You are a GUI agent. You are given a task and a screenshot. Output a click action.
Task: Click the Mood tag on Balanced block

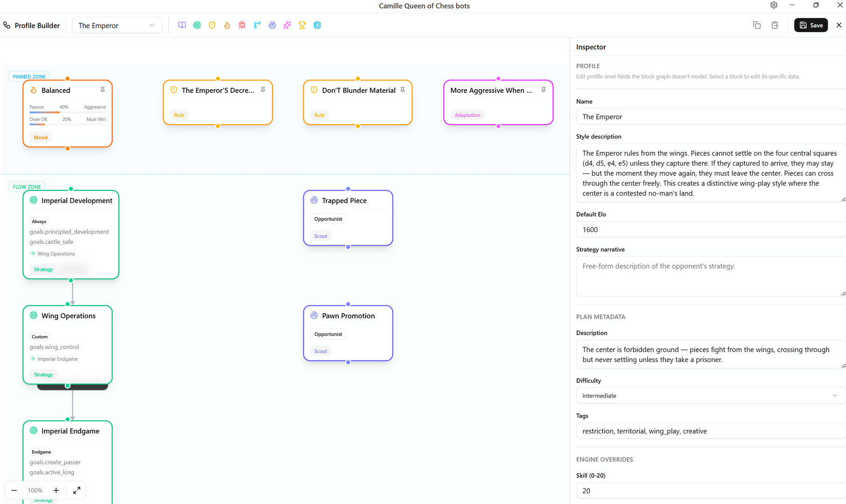(41, 137)
